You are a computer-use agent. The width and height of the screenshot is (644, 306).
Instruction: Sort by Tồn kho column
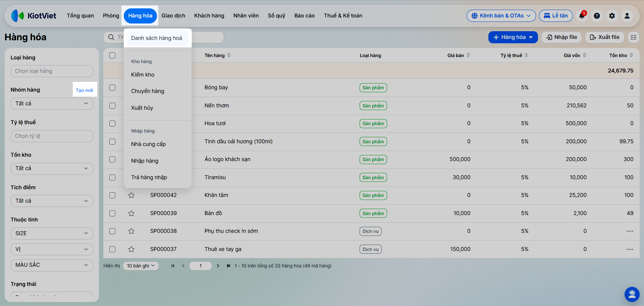(621, 55)
